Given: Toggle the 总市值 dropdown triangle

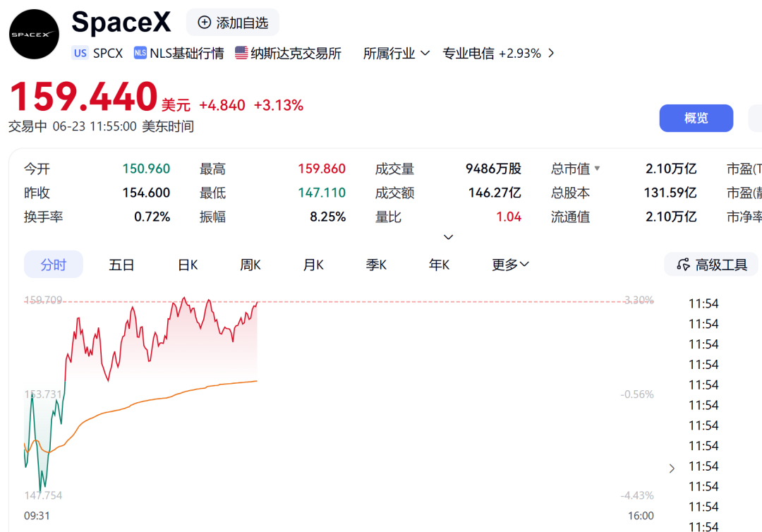Looking at the screenshot, I should coord(598,169).
